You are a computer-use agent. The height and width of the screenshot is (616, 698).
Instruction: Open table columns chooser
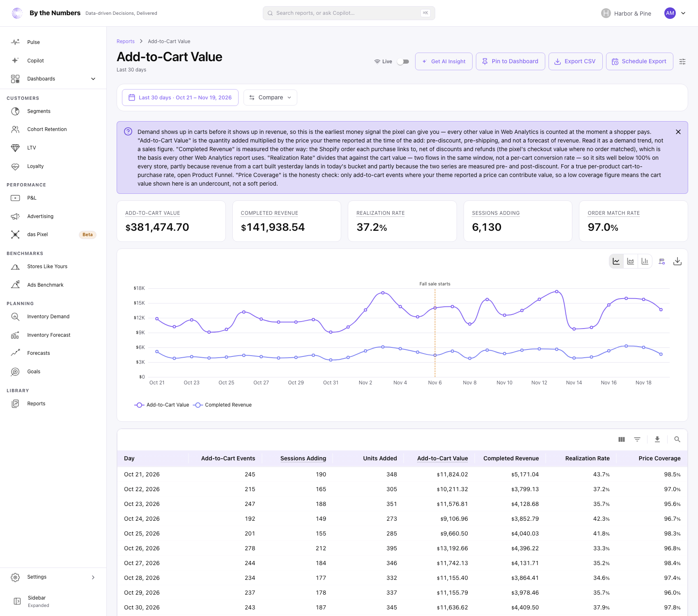pyautogui.click(x=622, y=439)
